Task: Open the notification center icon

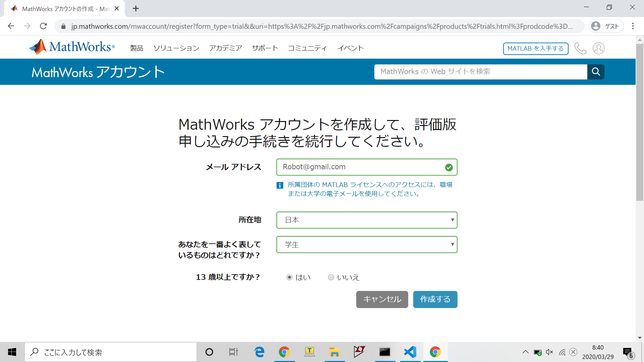Action: click(628, 352)
